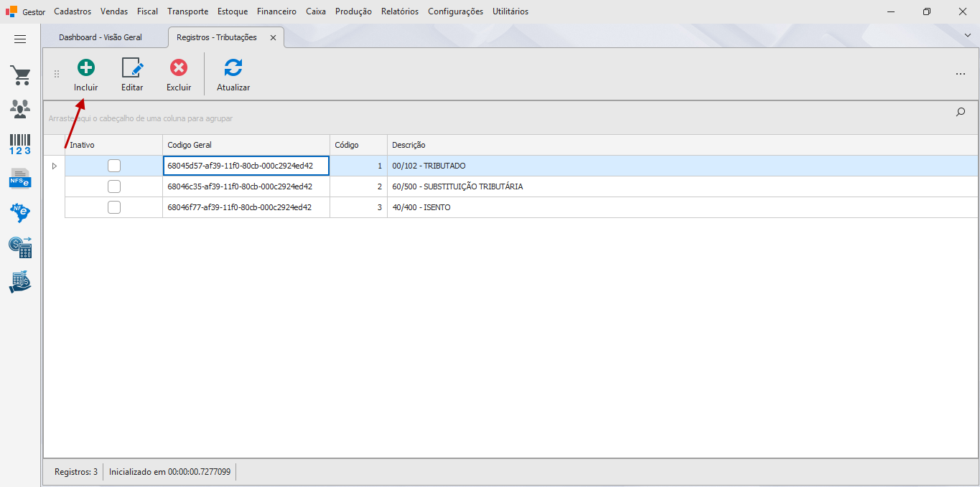Image resolution: width=980 pixels, height=487 pixels.
Task: Click the Gestor application logo
Action: coord(11,11)
